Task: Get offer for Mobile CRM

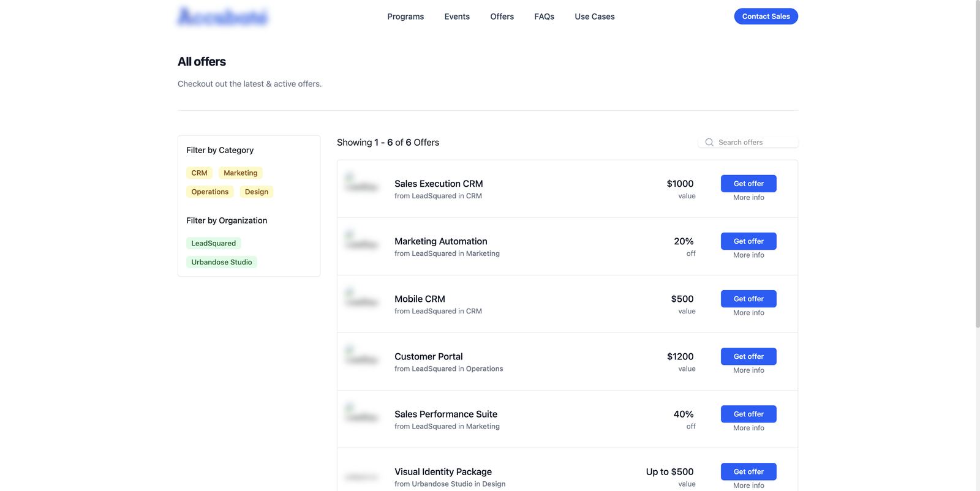Action: pos(748,299)
